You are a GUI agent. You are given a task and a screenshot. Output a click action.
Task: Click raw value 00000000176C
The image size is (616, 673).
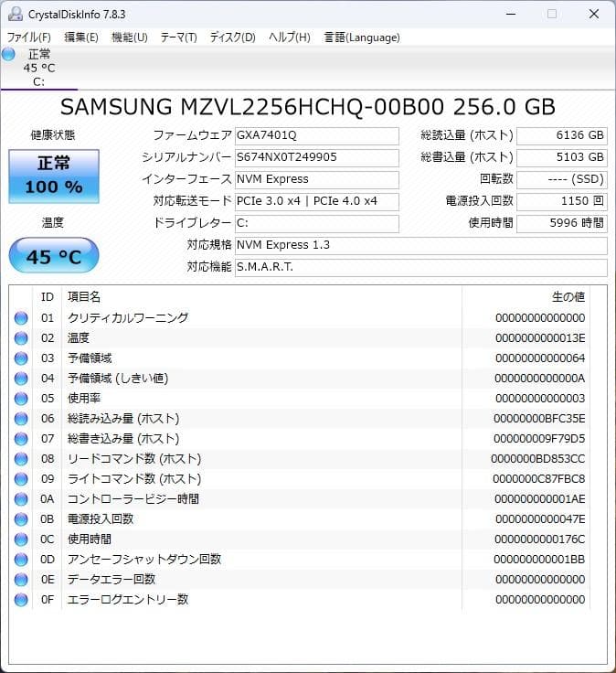tap(539, 539)
